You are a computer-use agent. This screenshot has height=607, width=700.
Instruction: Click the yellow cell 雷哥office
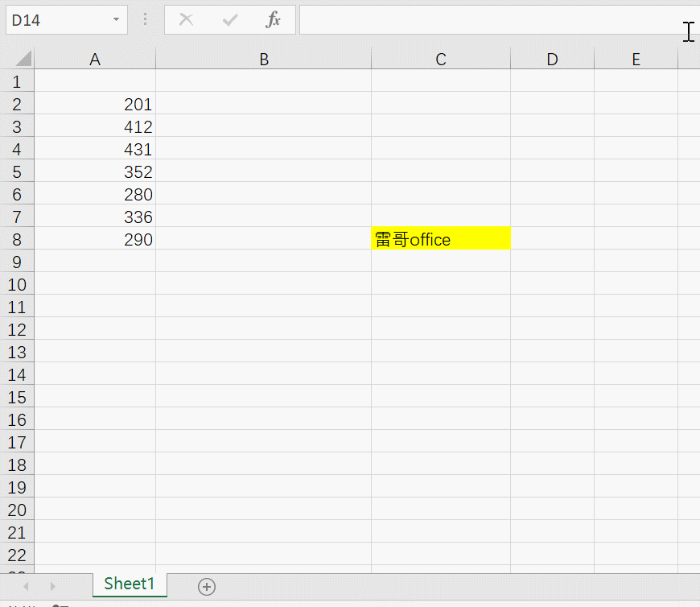point(441,238)
